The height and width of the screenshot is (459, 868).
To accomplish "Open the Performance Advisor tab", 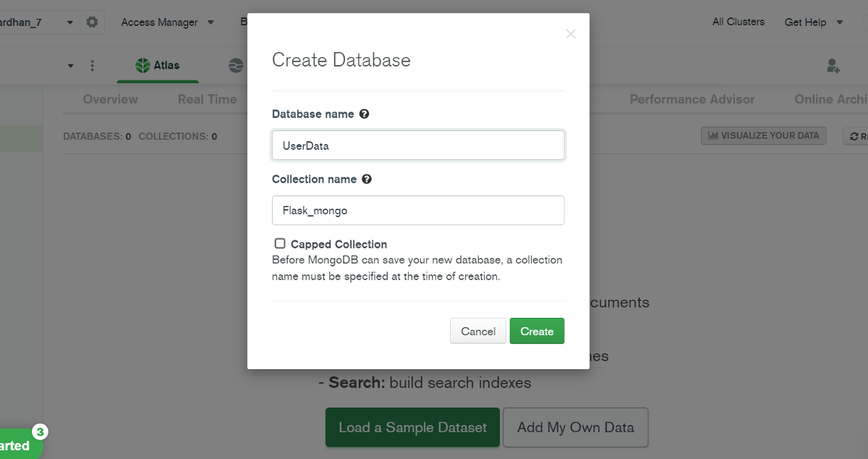I will (x=692, y=99).
